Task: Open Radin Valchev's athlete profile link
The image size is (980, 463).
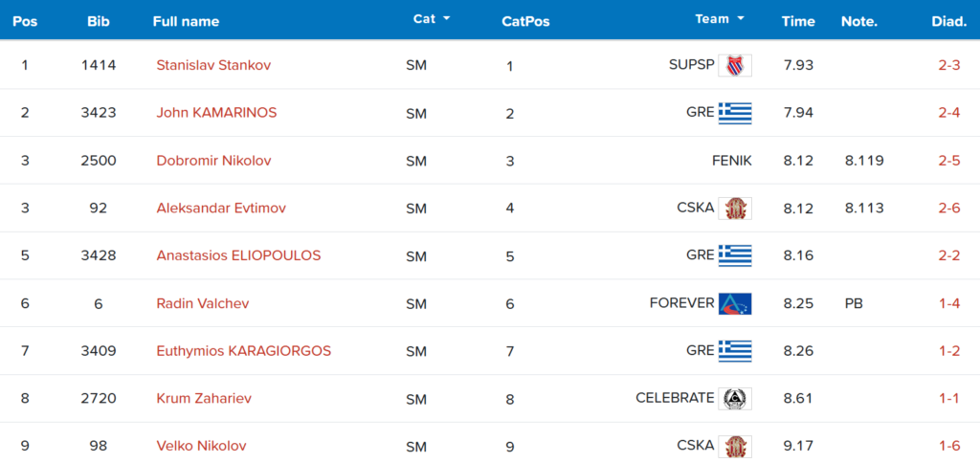Action: click(203, 303)
